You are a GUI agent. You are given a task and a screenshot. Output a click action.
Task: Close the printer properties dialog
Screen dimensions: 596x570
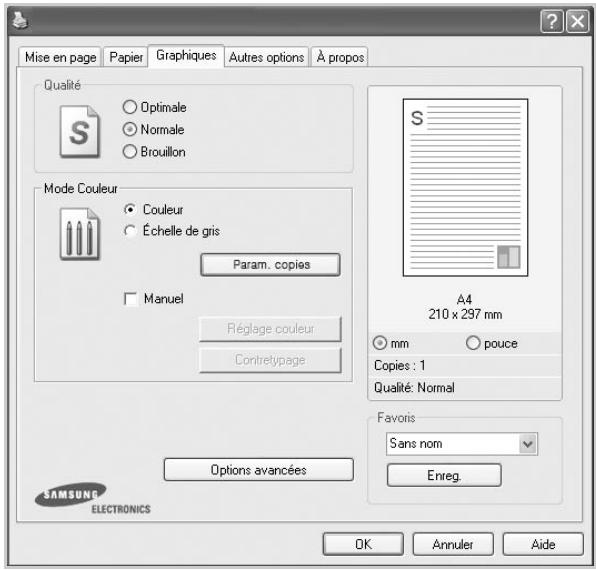pyautogui.click(x=577, y=21)
